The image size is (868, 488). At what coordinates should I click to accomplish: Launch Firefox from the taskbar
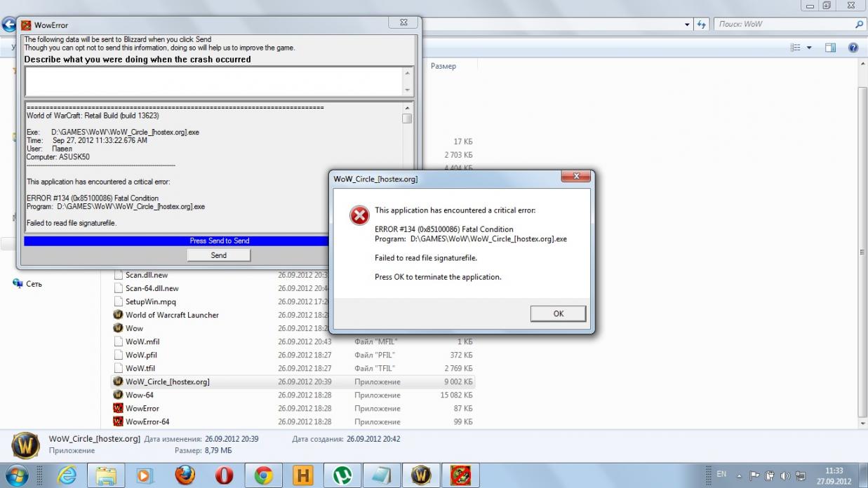tap(185, 475)
